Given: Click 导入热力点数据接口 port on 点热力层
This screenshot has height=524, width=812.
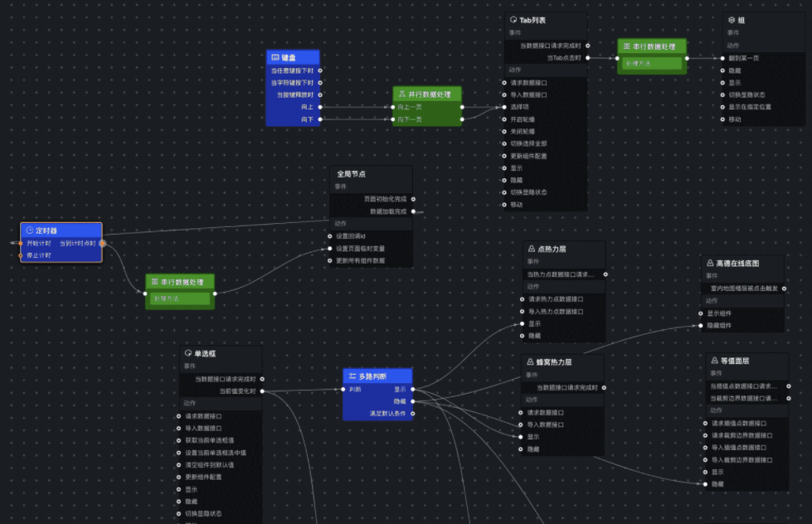Looking at the screenshot, I should pyautogui.click(x=522, y=311).
